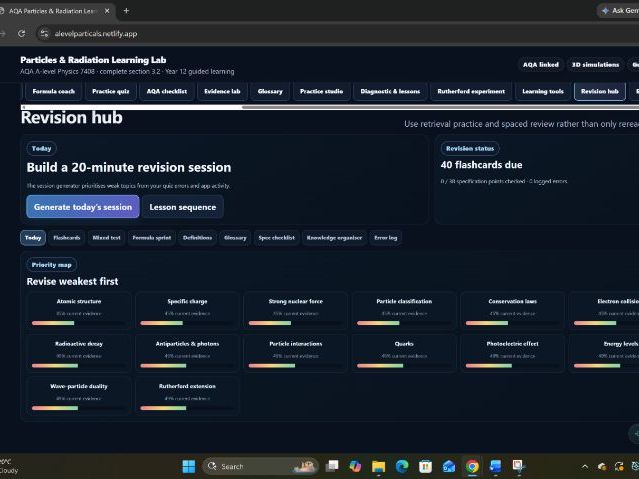This screenshot has width=639, height=479.
Task: Open the Strong nuclear force topic card
Action: [295, 311]
